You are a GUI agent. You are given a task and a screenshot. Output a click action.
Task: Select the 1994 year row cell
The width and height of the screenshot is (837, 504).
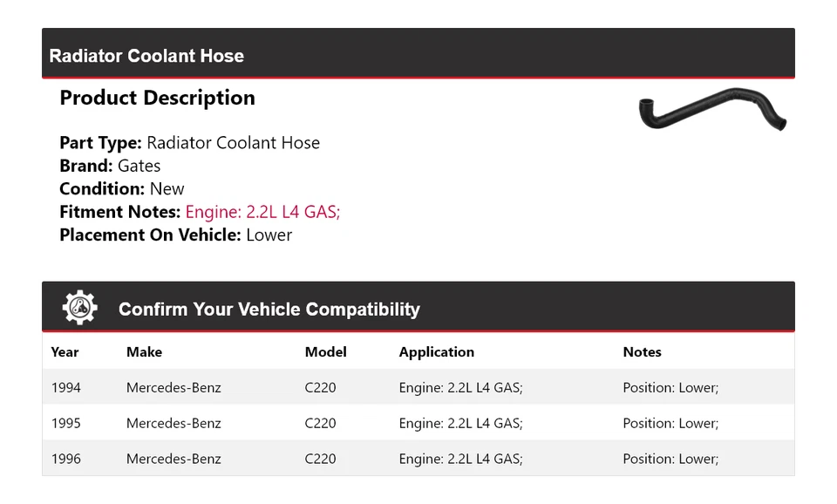click(65, 388)
